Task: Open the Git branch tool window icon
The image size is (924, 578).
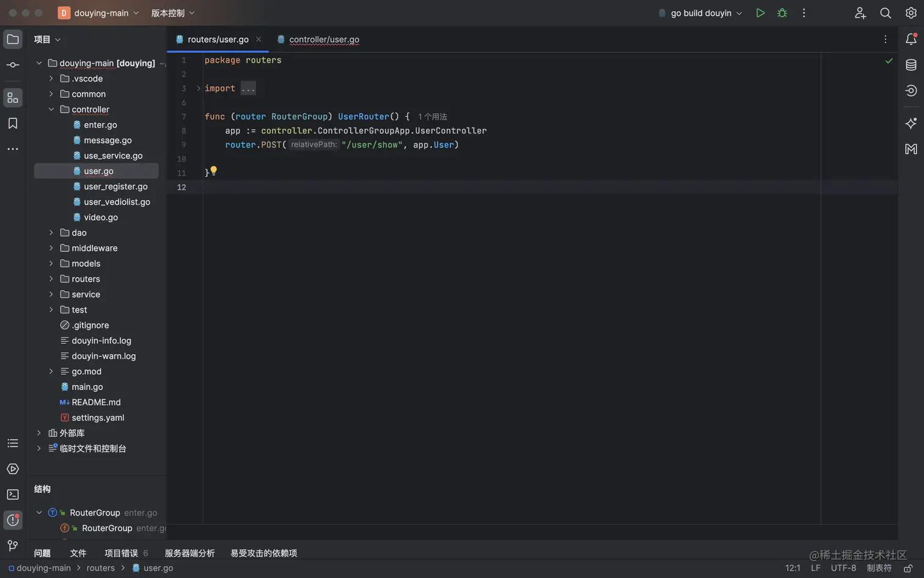Action: click(x=13, y=546)
